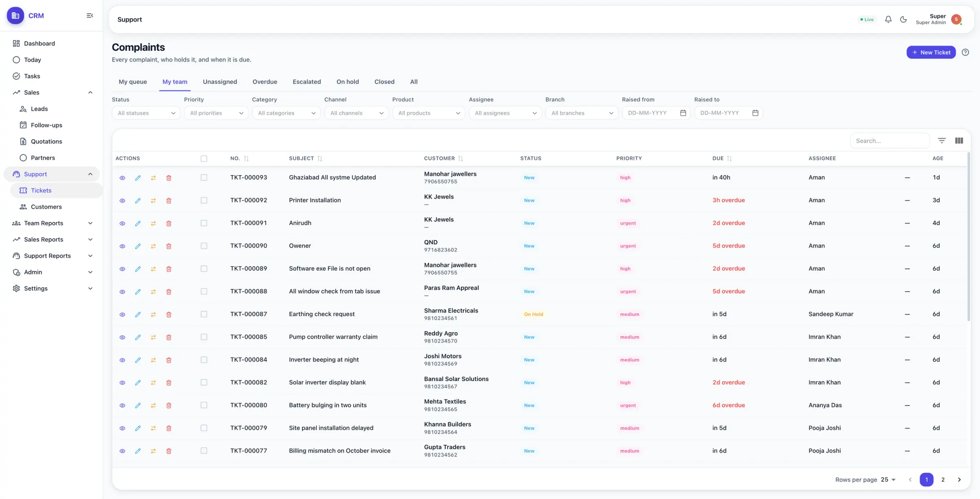
Task: View ticket TKT-000084 using the eye icon
Action: [x=122, y=360]
